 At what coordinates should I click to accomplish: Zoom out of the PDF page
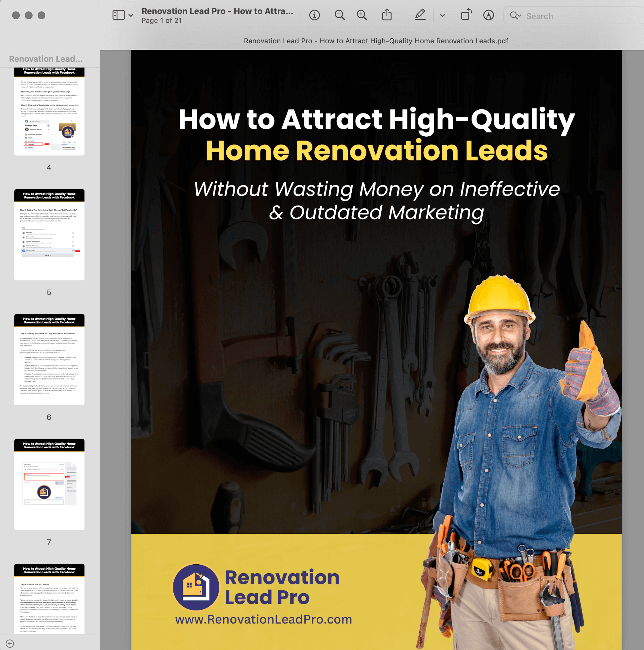click(340, 15)
